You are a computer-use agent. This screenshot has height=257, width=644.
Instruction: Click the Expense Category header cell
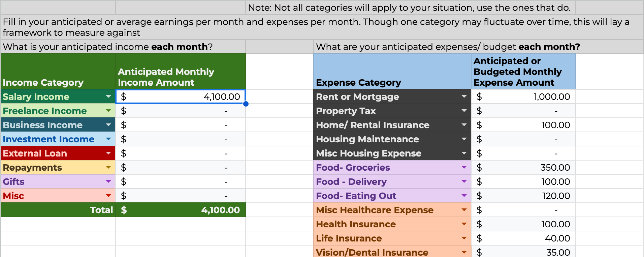point(392,72)
